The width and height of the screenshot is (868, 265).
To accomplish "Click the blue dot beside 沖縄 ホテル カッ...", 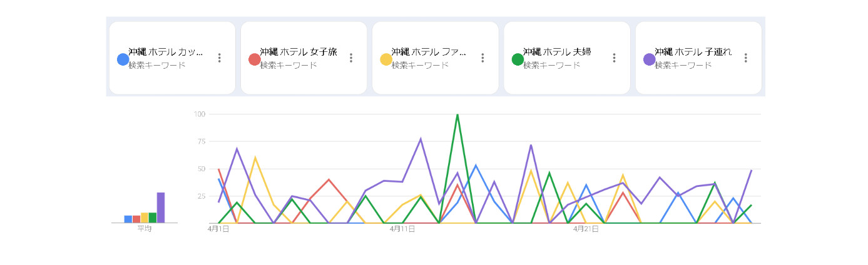I will 123,59.
